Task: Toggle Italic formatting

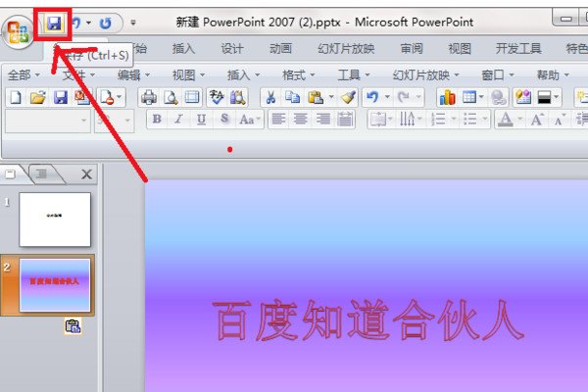Action: pos(179,120)
